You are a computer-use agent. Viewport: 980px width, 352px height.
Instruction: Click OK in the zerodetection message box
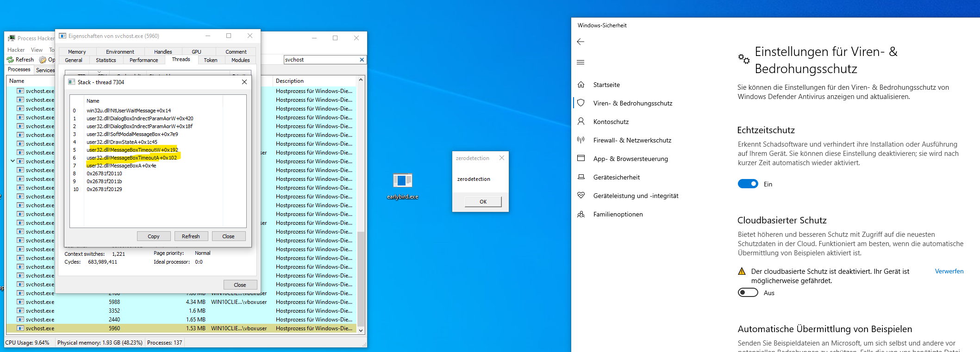483,202
